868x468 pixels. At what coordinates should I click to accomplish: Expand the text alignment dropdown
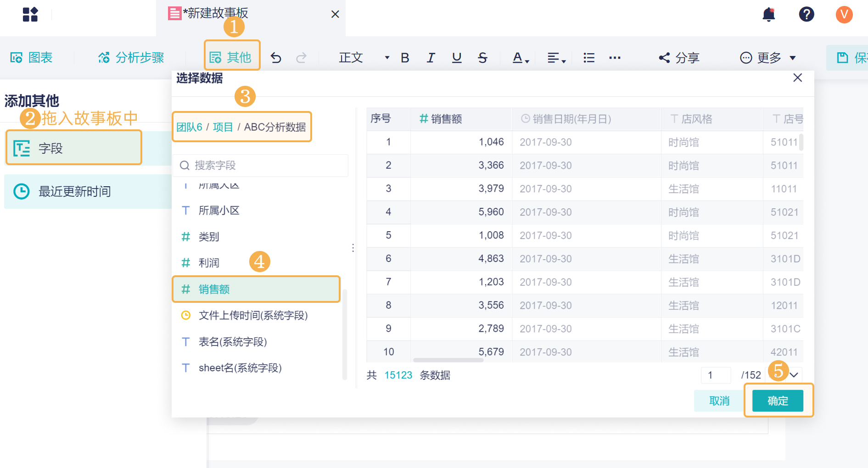coord(556,58)
